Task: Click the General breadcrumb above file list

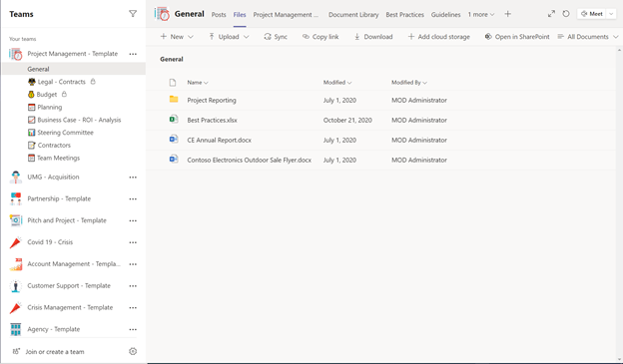Action: point(172,59)
